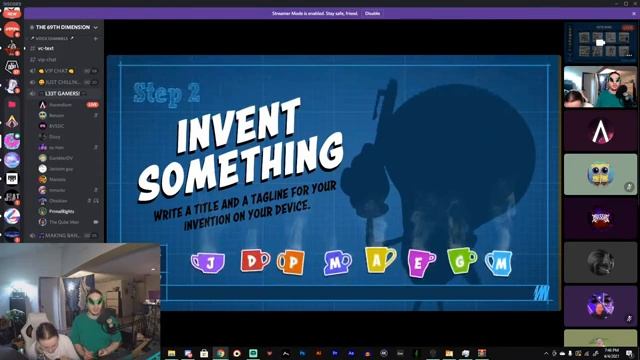The height and width of the screenshot is (360, 640).
Task: Dismiss the Streamer Mode banner with X
Action: click(x=634, y=13)
